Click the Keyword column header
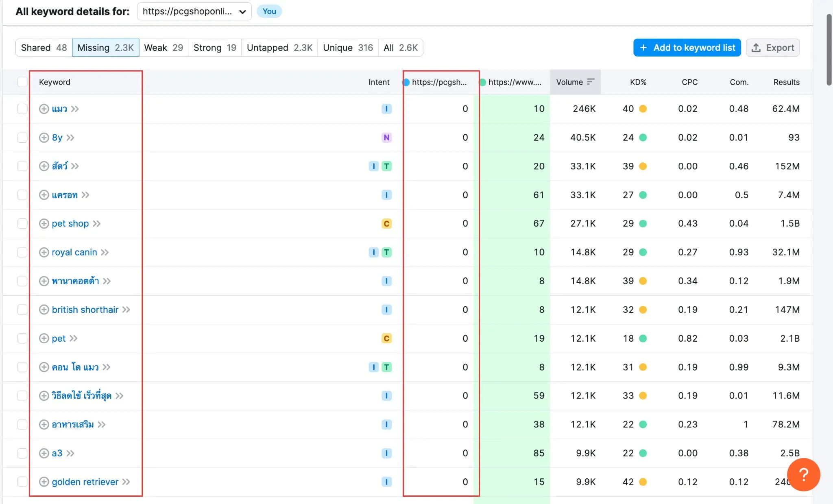The height and width of the screenshot is (504, 833). coord(55,82)
